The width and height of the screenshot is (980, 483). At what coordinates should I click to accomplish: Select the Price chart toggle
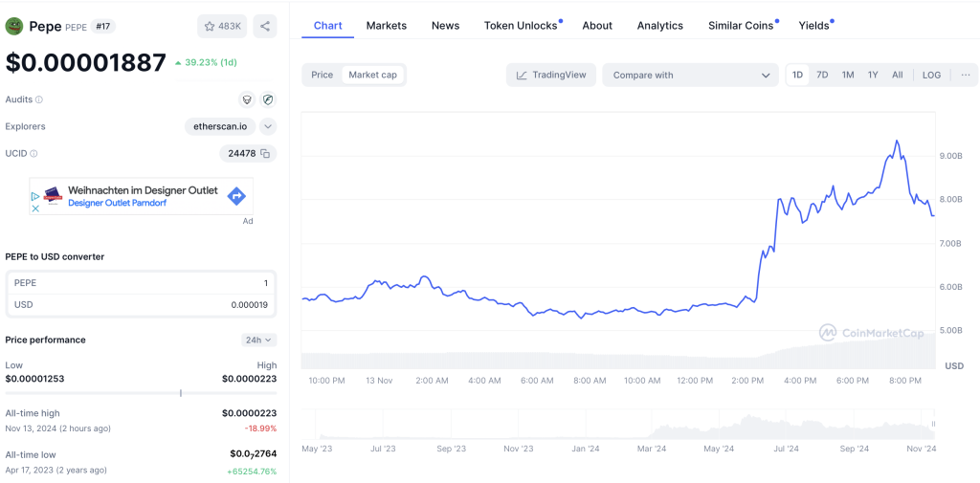[322, 75]
